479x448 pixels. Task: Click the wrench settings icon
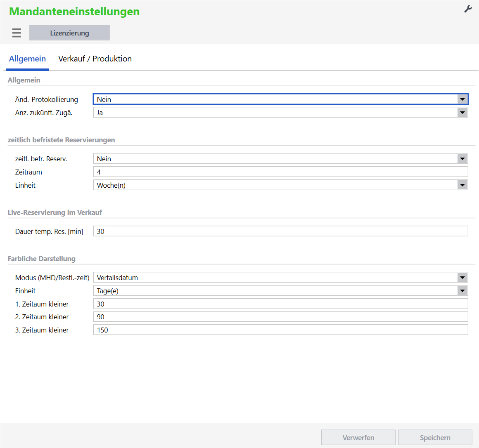pos(468,9)
